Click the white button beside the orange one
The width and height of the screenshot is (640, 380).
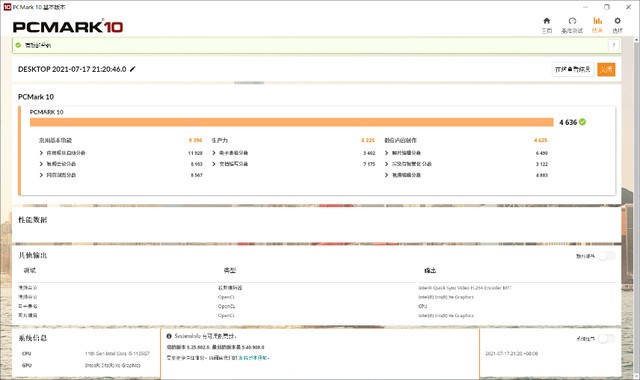(x=573, y=69)
